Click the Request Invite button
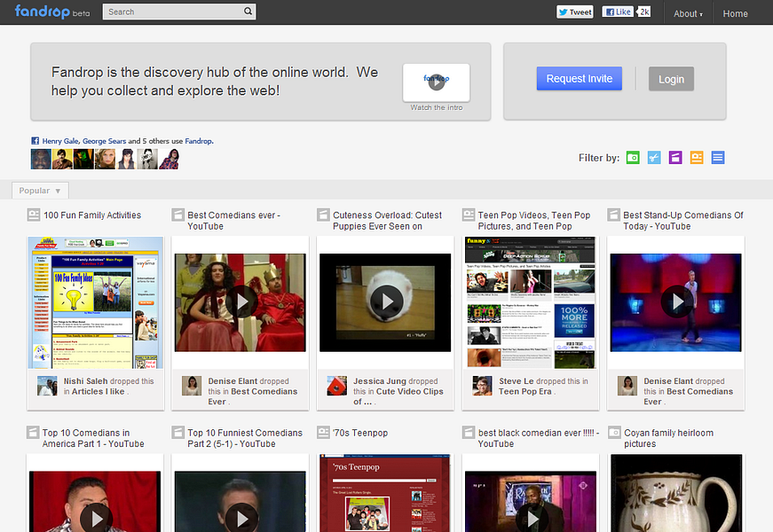 (579, 78)
